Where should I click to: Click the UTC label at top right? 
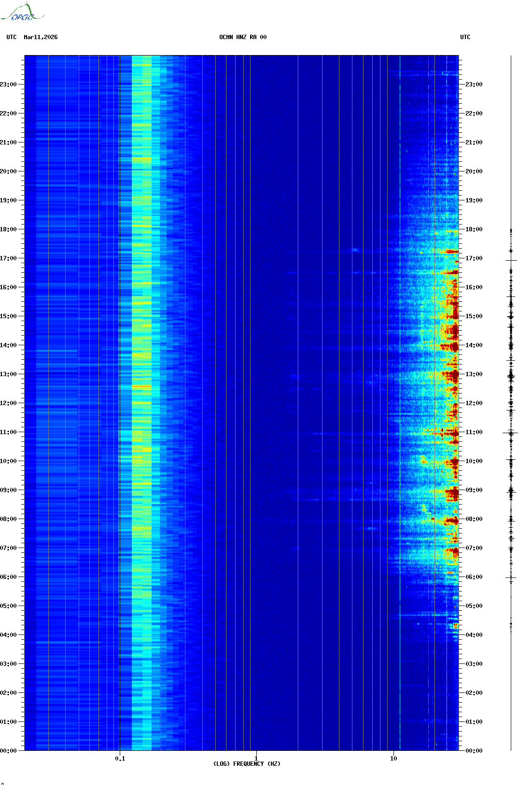click(465, 37)
